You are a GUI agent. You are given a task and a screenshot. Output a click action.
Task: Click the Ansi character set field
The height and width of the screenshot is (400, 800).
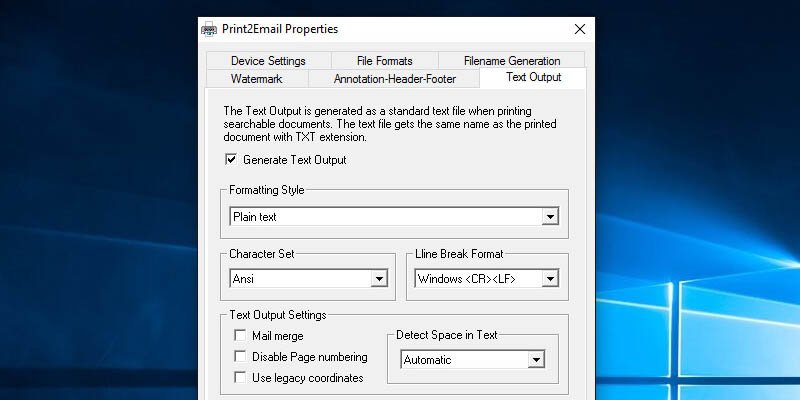[299, 279]
